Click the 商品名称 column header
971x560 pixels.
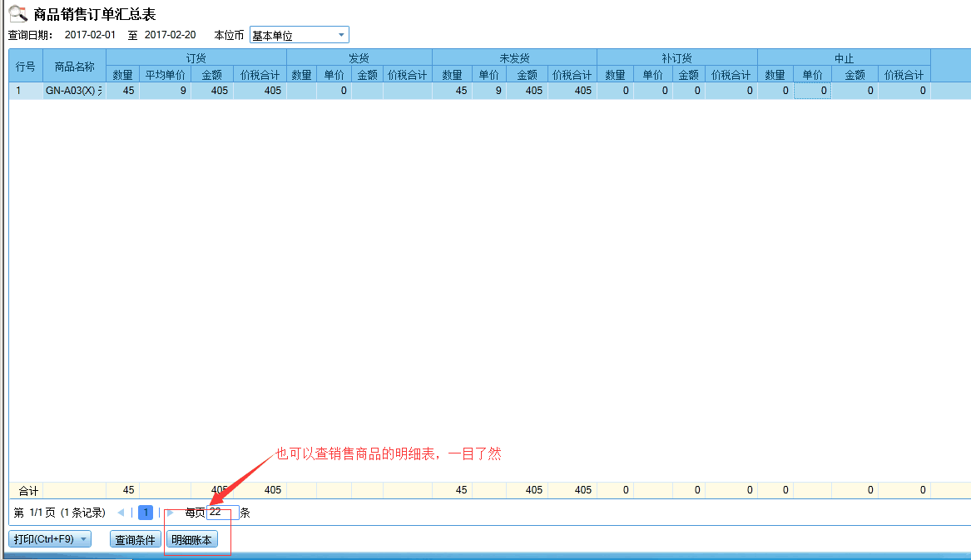[x=73, y=66]
